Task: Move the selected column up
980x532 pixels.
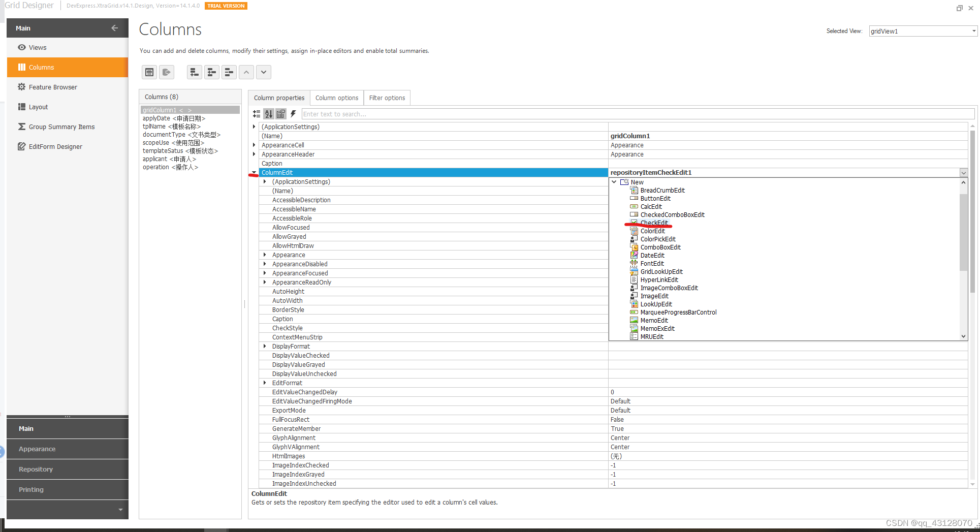Action: coord(246,72)
